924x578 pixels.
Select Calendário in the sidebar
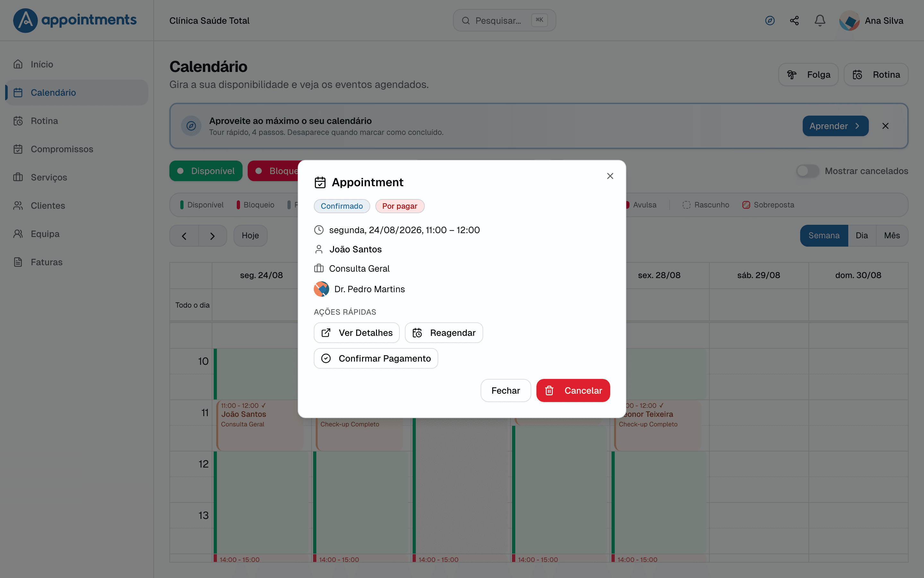click(x=76, y=92)
